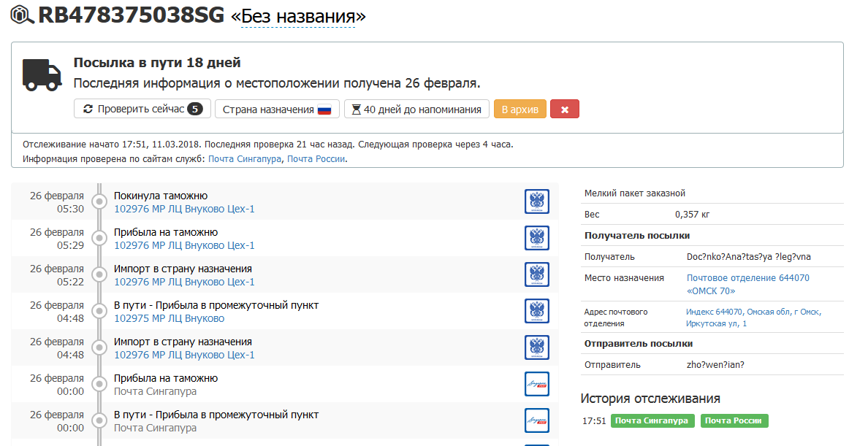The image size is (868, 446).
Task: Delete tracking with red X button
Action: (565, 109)
